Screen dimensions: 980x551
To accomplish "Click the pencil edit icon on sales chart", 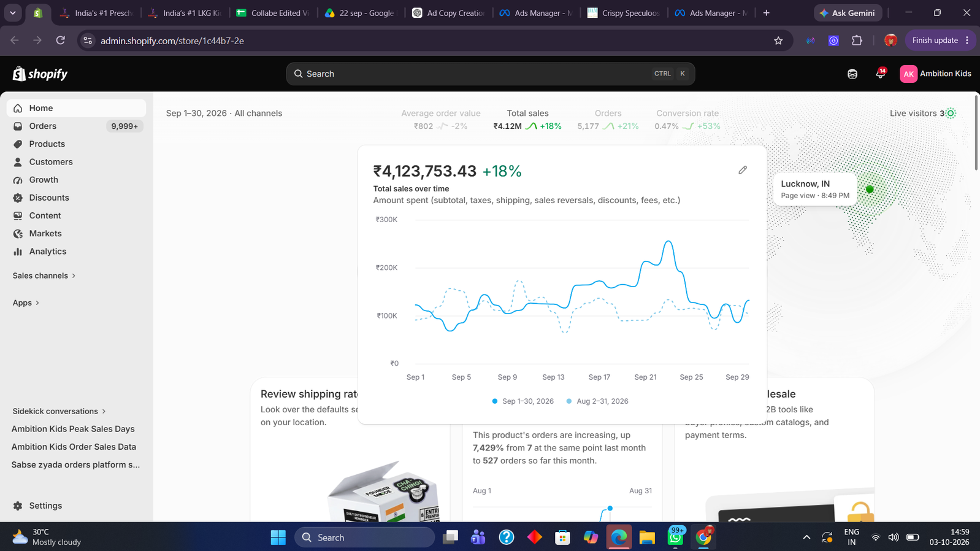I will coord(743,170).
